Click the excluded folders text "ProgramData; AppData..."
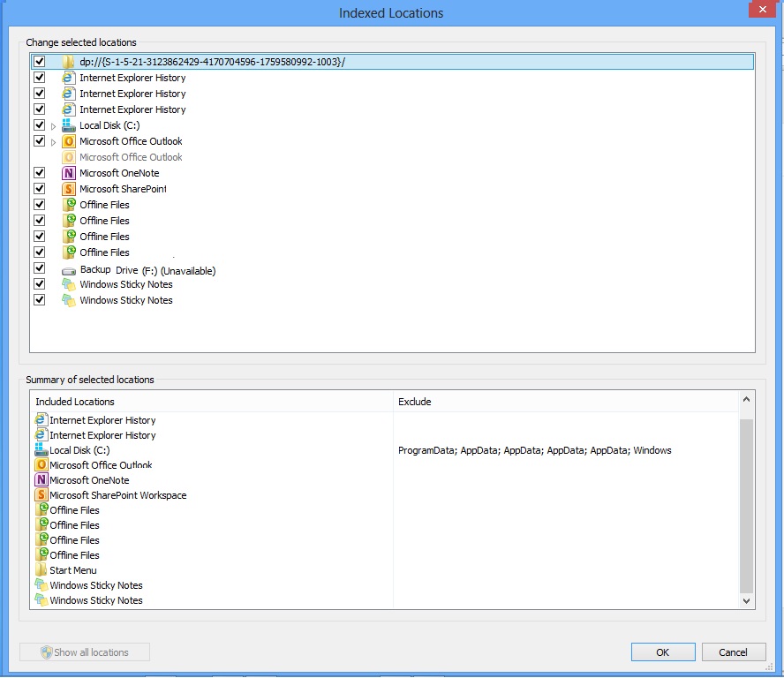 (534, 450)
